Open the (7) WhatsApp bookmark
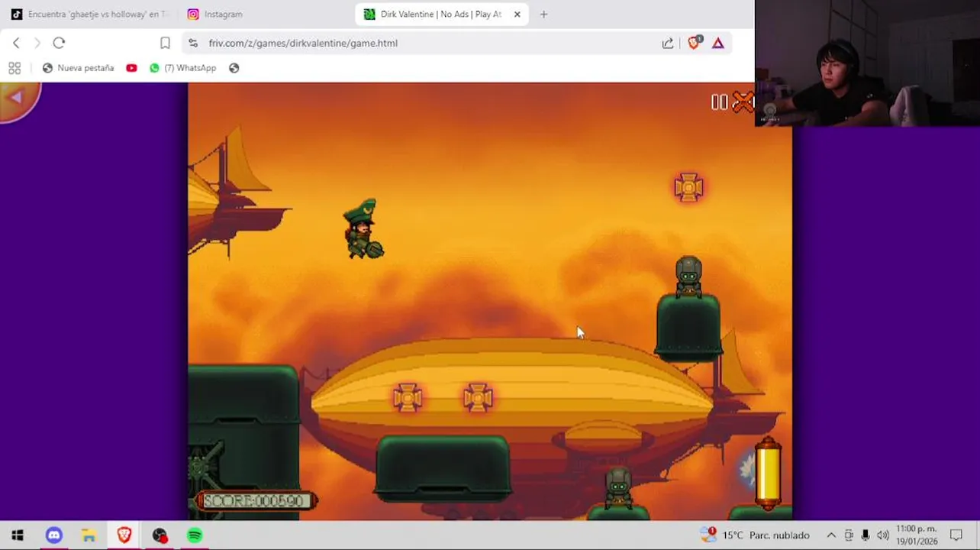This screenshot has height=550, width=980. click(182, 68)
